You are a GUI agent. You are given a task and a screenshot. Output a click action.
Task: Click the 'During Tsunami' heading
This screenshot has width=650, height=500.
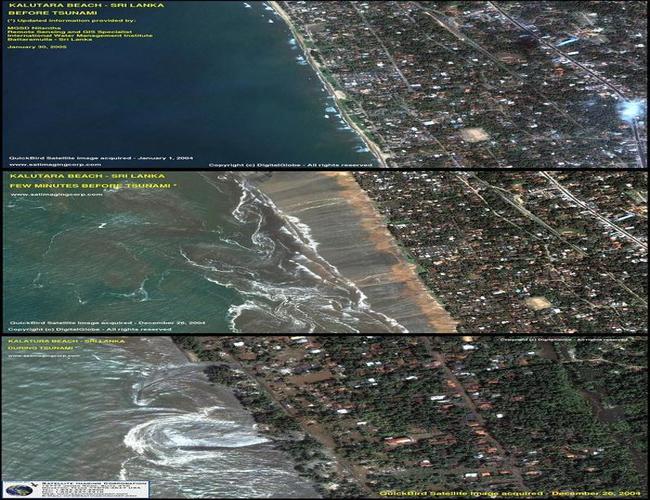pyautogui.click(x=40, y=347)
